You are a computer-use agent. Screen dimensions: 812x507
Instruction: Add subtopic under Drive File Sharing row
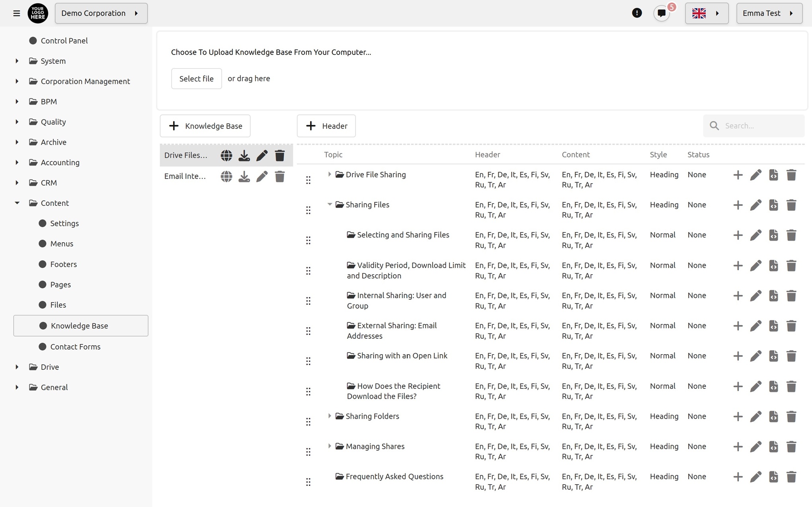pyautogui.click(x=738, y=175)
